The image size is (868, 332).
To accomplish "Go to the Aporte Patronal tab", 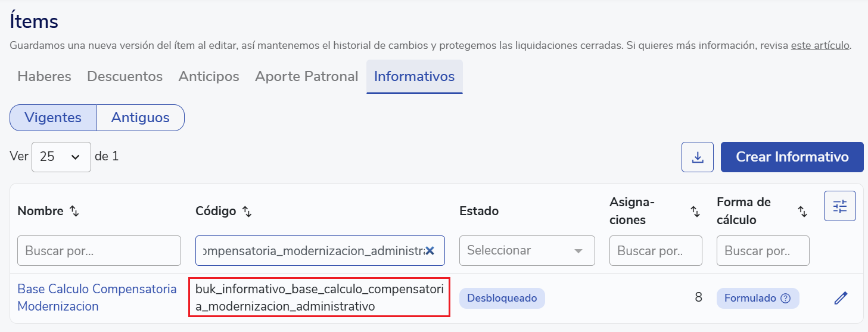I will coord(306,76).
